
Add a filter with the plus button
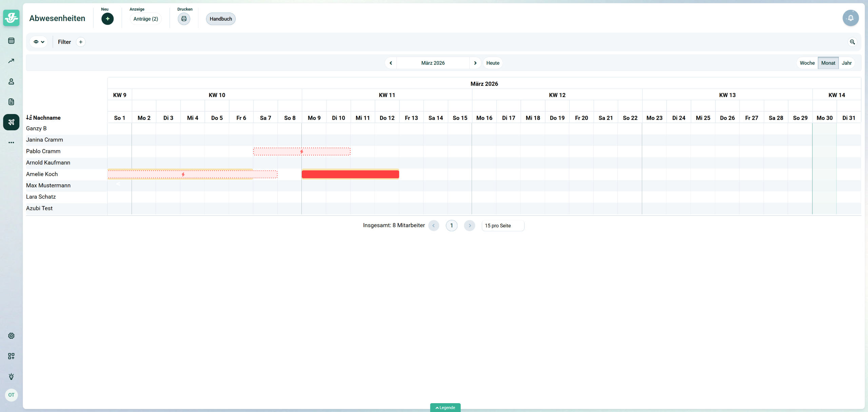pos(81,42)
